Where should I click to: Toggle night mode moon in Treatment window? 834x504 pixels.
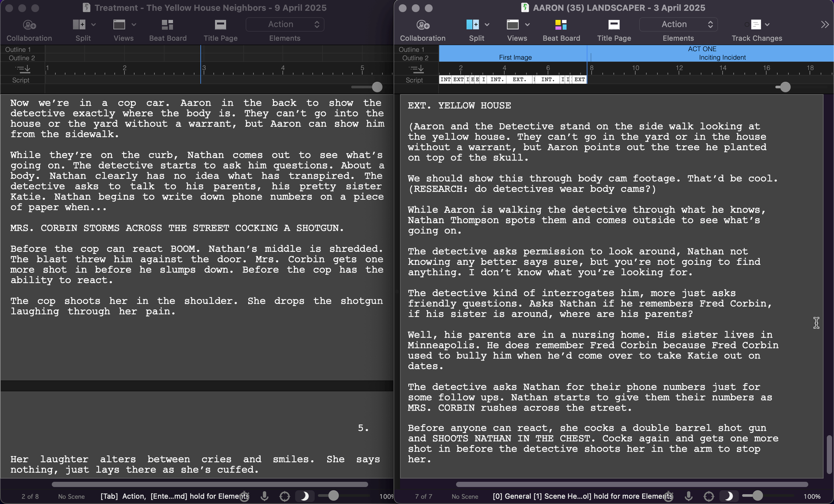(304, 496)
